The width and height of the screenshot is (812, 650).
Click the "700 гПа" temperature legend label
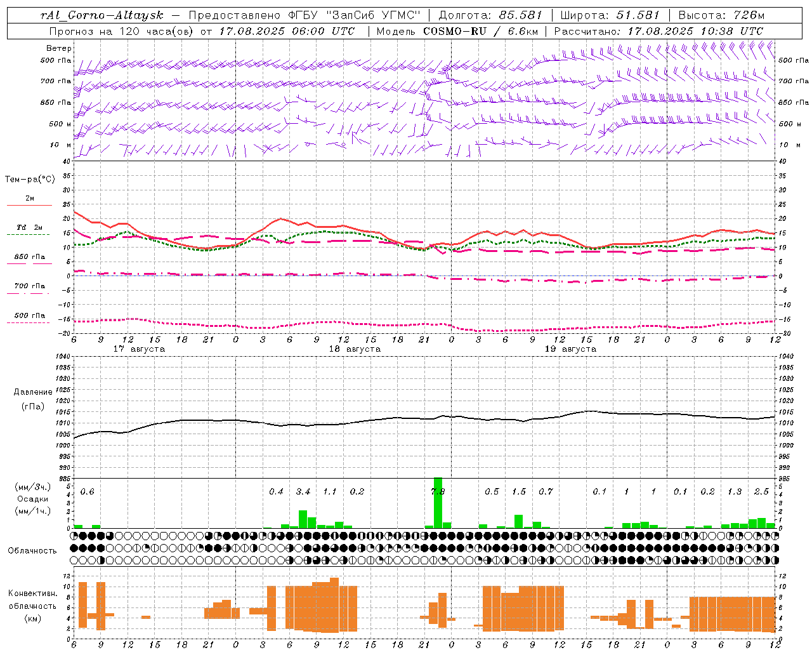pos(30,286)
